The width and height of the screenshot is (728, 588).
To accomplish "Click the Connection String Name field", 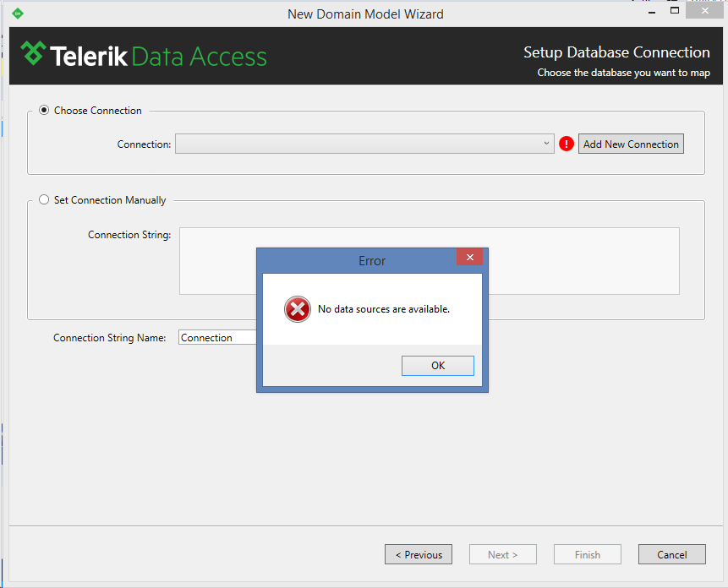I will click(x=217, y=338).
